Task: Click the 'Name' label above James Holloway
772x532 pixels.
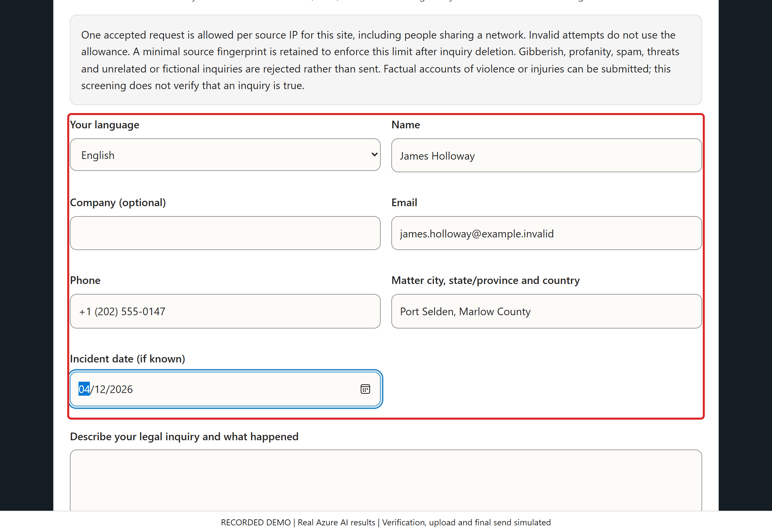Action: point(406,125)
